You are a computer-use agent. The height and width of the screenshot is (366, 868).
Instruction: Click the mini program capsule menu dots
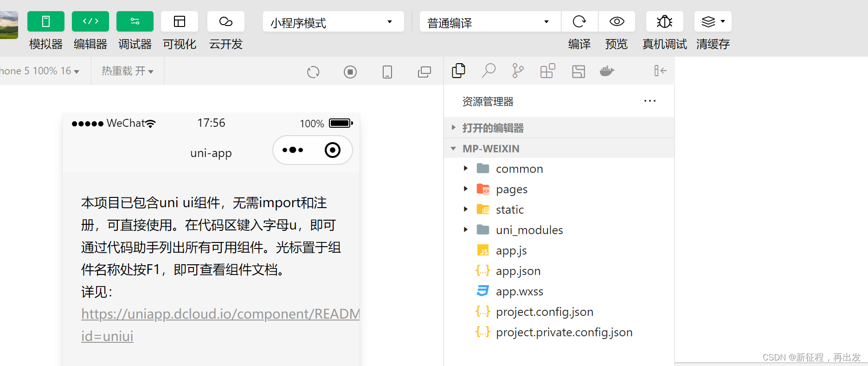293,150
